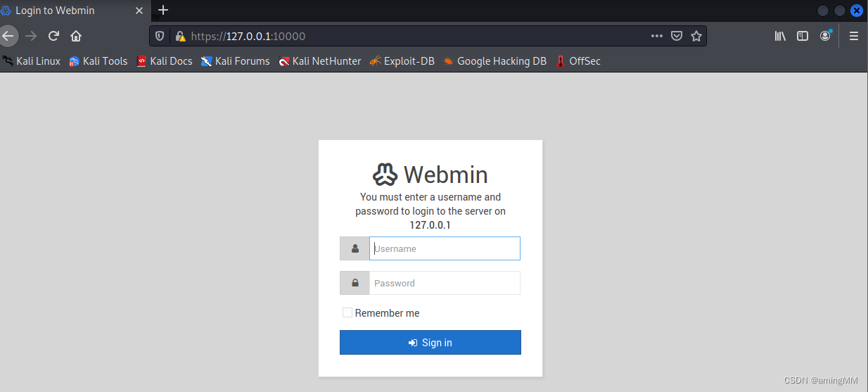Image resolution: width=868 pixels, height=392 pixels.
Task: Open the Kali Docs bookmark
Action: 165,61
